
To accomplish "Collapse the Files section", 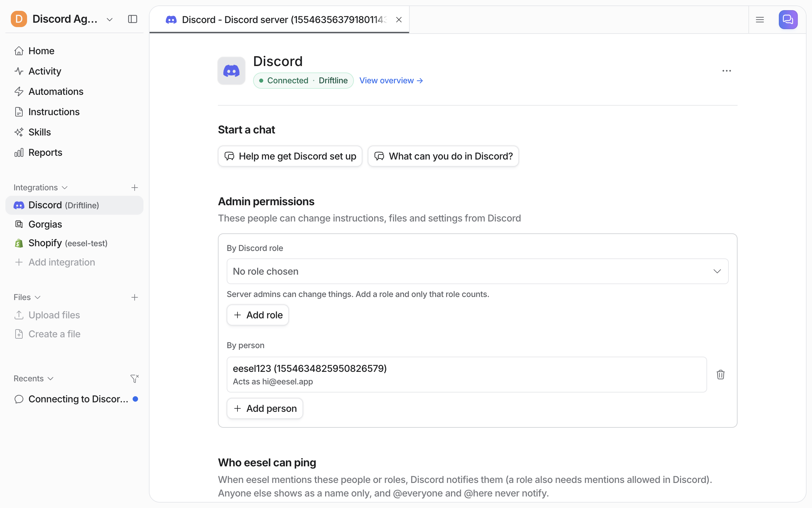I will [x=27, y=297].
